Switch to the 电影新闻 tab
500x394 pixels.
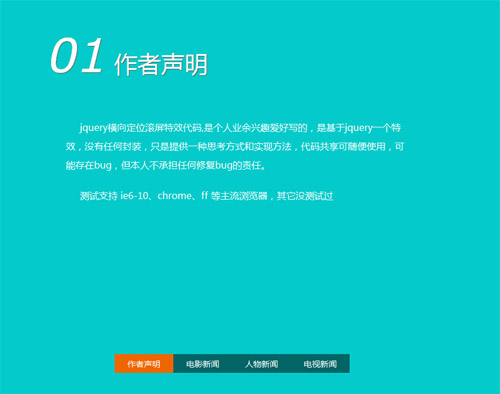pyautogui.click(x=203, y=363)
